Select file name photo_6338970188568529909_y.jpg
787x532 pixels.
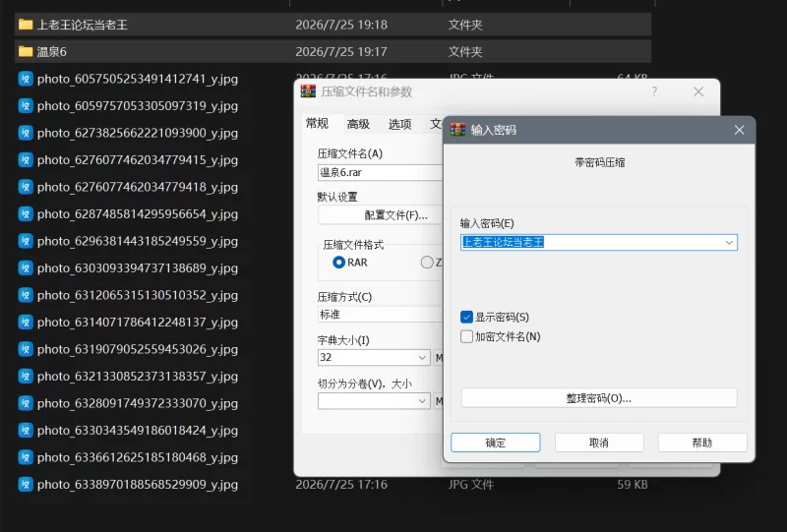point(138,485)
